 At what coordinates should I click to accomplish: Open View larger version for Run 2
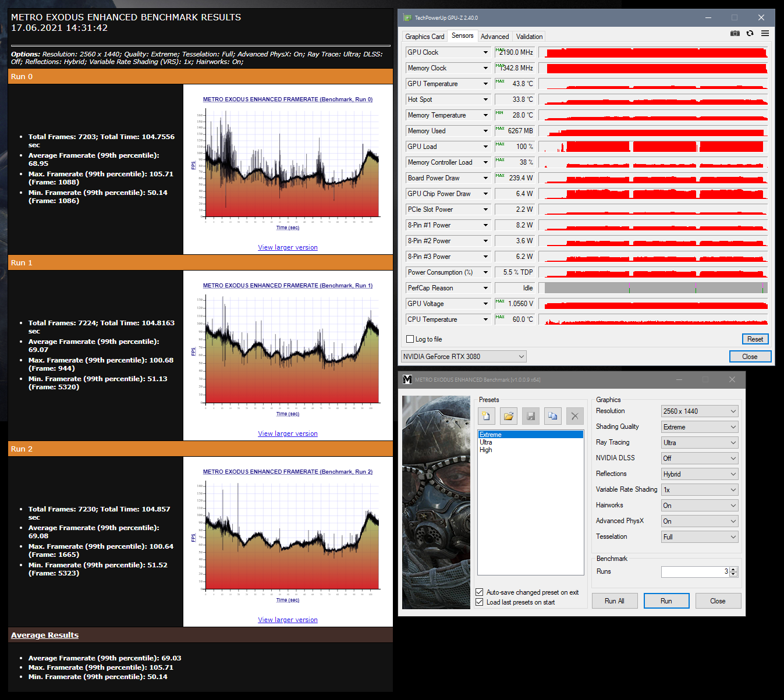(x=288, y=620)
